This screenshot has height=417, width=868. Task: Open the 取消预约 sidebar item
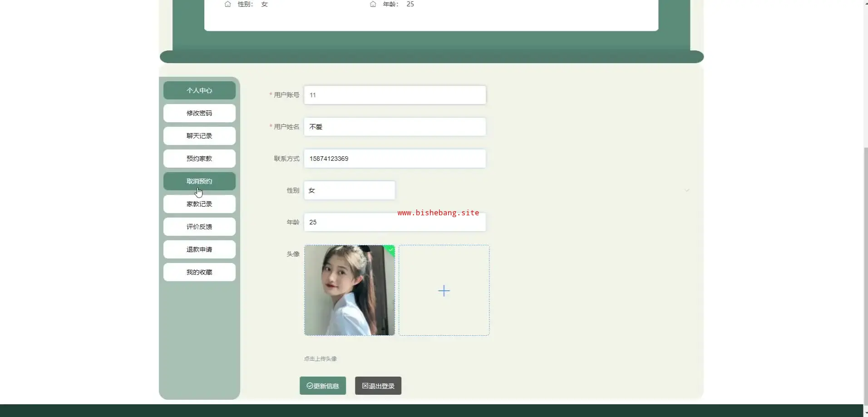199,181
